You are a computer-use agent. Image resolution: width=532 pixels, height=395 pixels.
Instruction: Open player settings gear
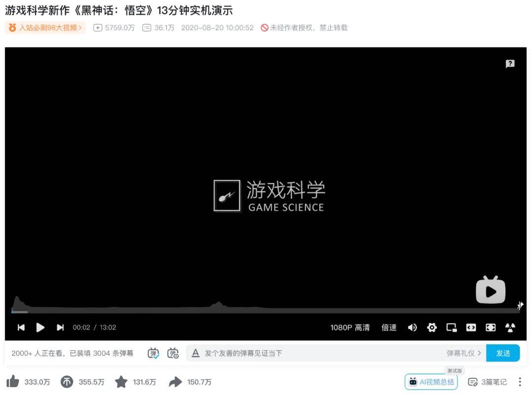pyautogui.click(x=432, y=328)
